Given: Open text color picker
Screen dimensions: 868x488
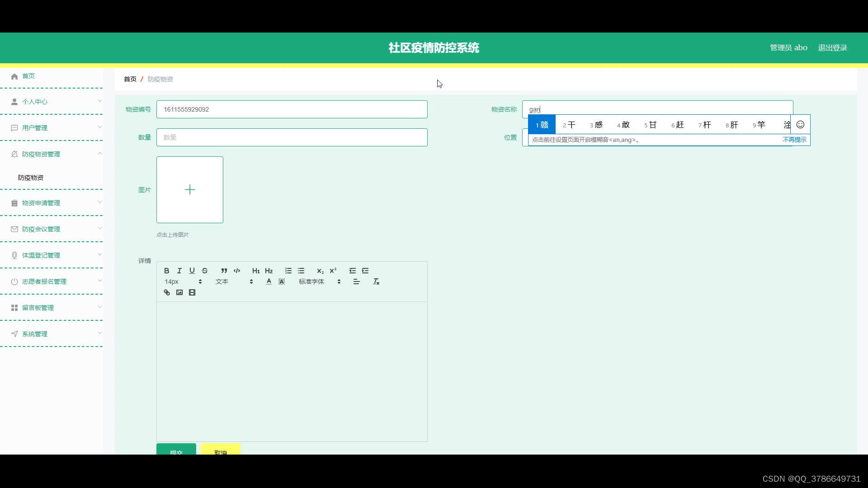Looking at the screenshot, I should 269,282.
